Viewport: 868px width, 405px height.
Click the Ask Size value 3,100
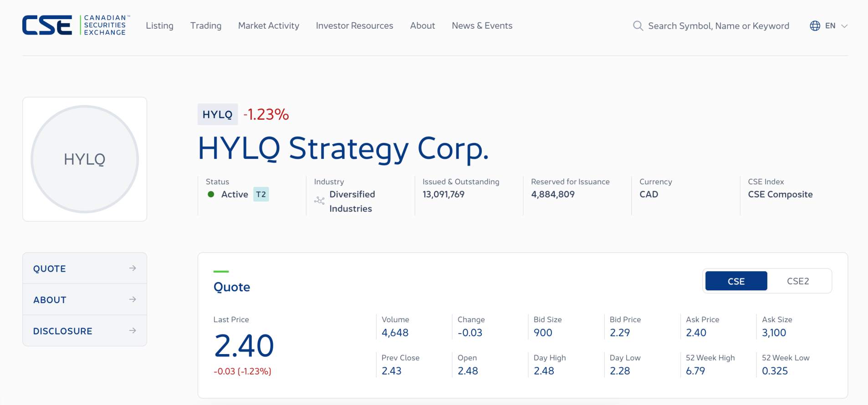(774, 333)
